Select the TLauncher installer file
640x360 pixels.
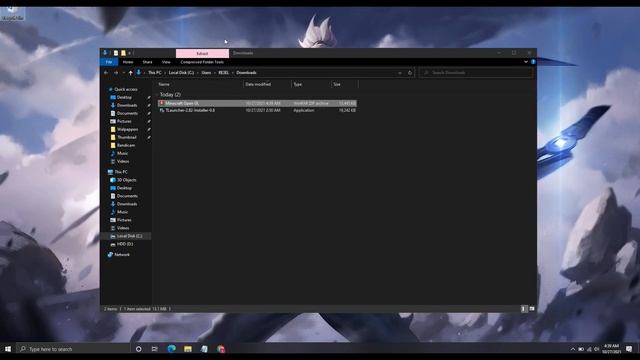[257, 110]
